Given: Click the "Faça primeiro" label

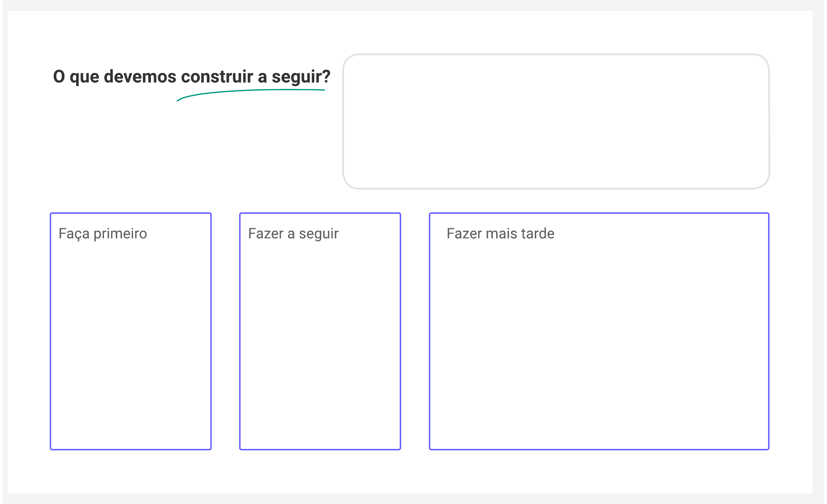Looking at the screenshot, I should point(103,233).
